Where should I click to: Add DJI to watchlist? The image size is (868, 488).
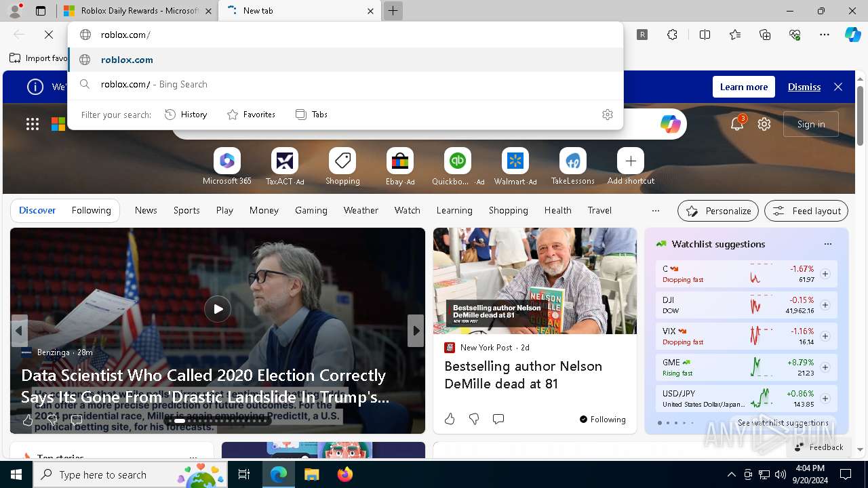pos(825,305)
